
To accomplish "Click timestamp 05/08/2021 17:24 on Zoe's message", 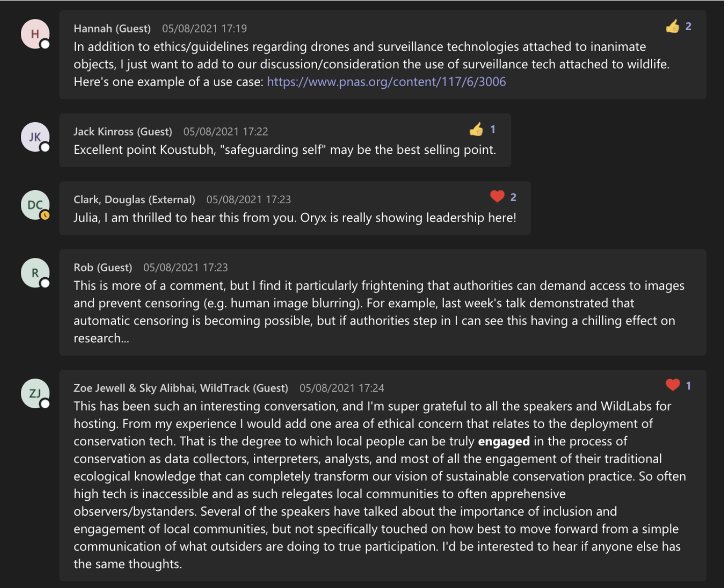I will pos(342,388).
